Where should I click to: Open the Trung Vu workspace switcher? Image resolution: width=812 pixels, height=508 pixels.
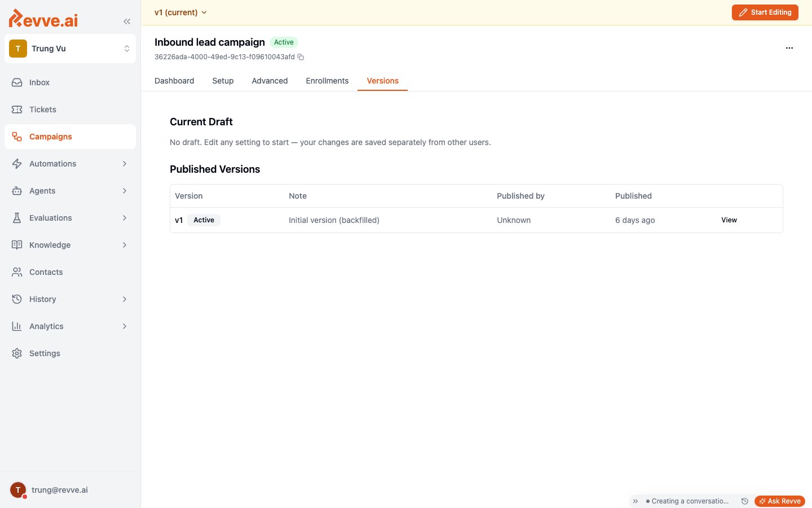click(x=70, y=49)
